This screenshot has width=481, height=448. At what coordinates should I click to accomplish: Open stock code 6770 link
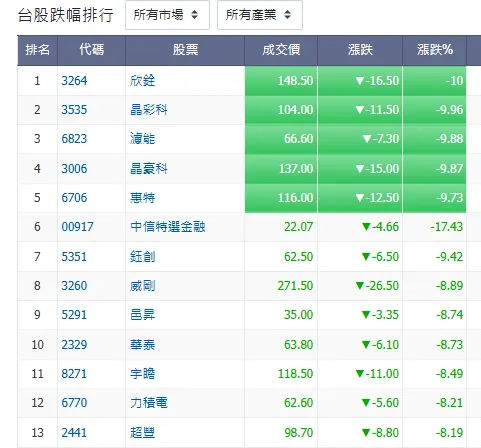(74, 403)
